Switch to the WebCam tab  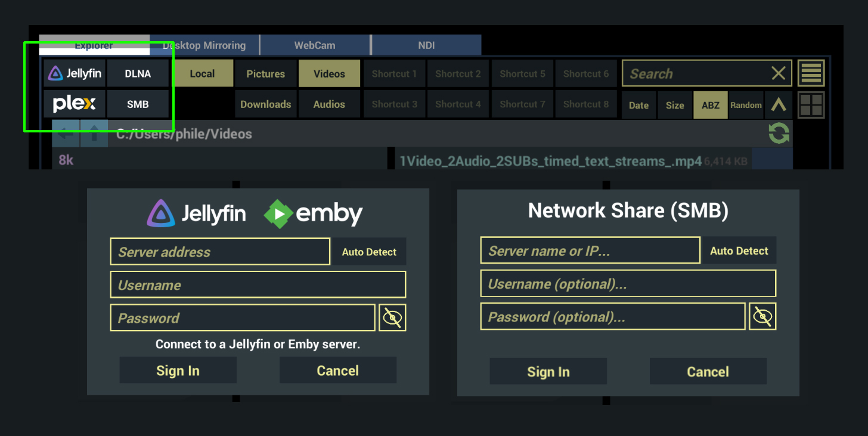coord(315,45)
